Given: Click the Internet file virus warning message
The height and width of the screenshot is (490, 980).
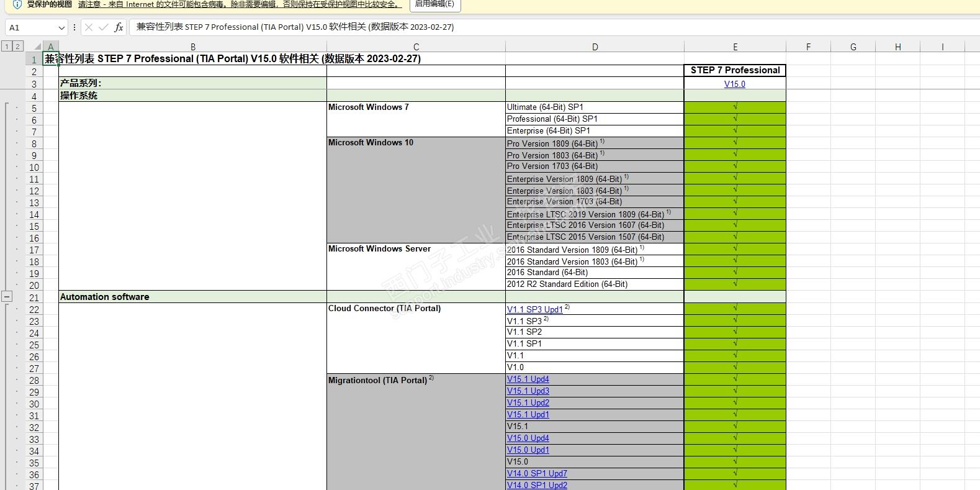Looking at the screenshot, I should pyautogui.click(x=240, y=4).
